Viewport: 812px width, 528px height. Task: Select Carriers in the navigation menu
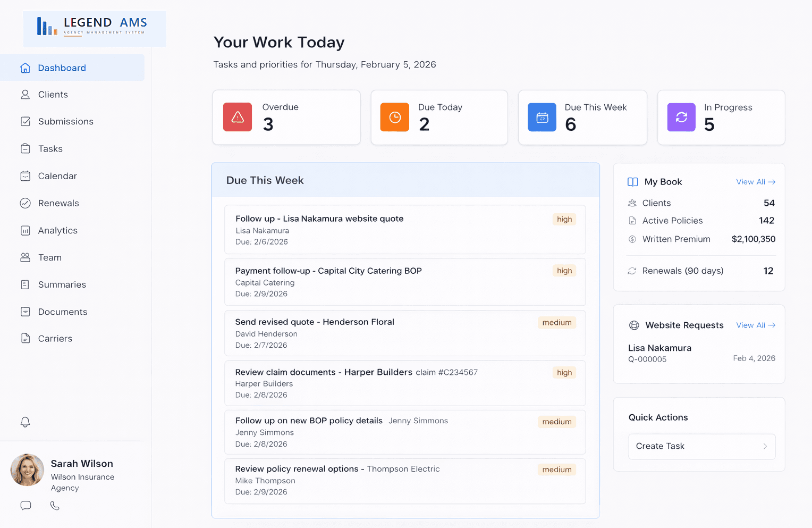coord(55,339)
